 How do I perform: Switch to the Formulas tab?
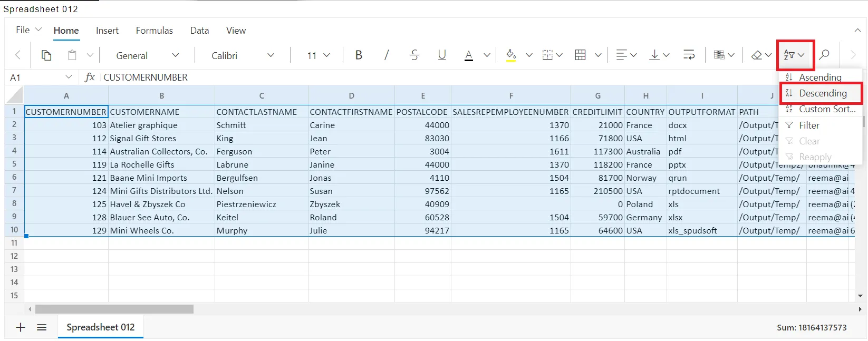coord(154,31)
